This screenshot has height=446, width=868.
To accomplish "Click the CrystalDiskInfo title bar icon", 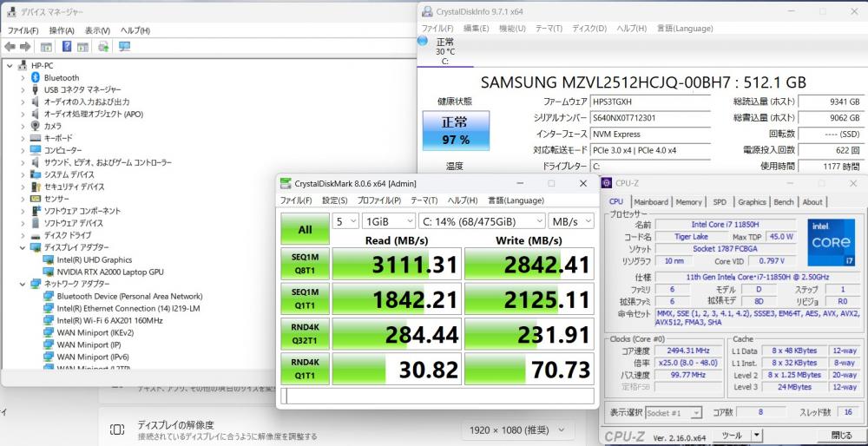I will point(427,11).
